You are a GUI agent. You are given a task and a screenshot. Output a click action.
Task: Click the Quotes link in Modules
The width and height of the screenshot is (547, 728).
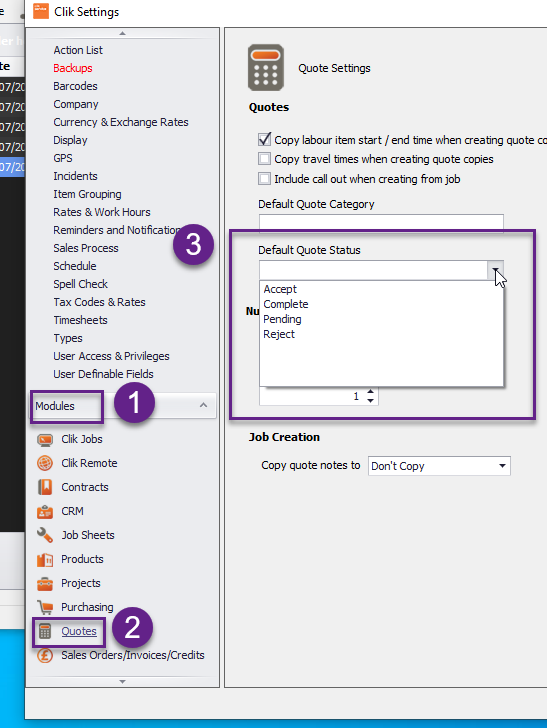click(x=79, y=631)
